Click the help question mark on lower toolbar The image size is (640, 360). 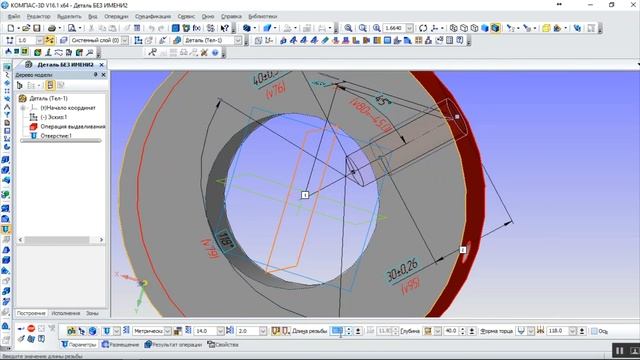[215, 52]
